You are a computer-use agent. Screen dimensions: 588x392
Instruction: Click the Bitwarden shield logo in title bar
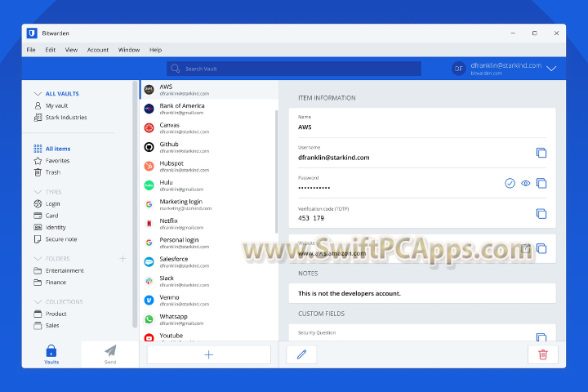[x=32, y=33]
